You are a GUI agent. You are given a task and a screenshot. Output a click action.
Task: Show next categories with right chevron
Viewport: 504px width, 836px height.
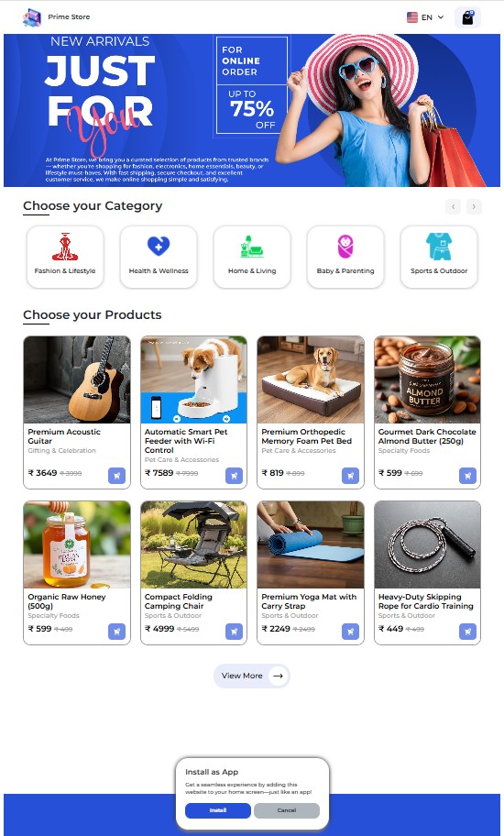pos(474,206)
